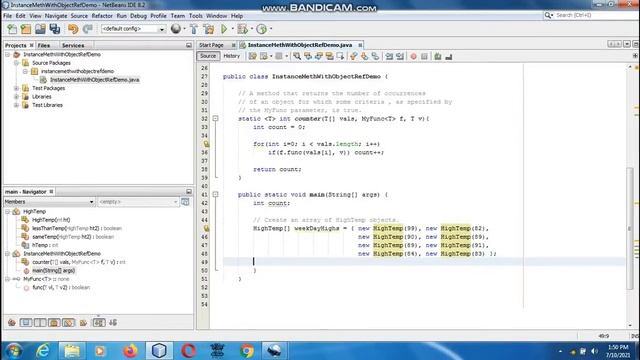Open Internet Explorer from the taskbar
This screenshot has width=640, height=360.
point(43,351)
